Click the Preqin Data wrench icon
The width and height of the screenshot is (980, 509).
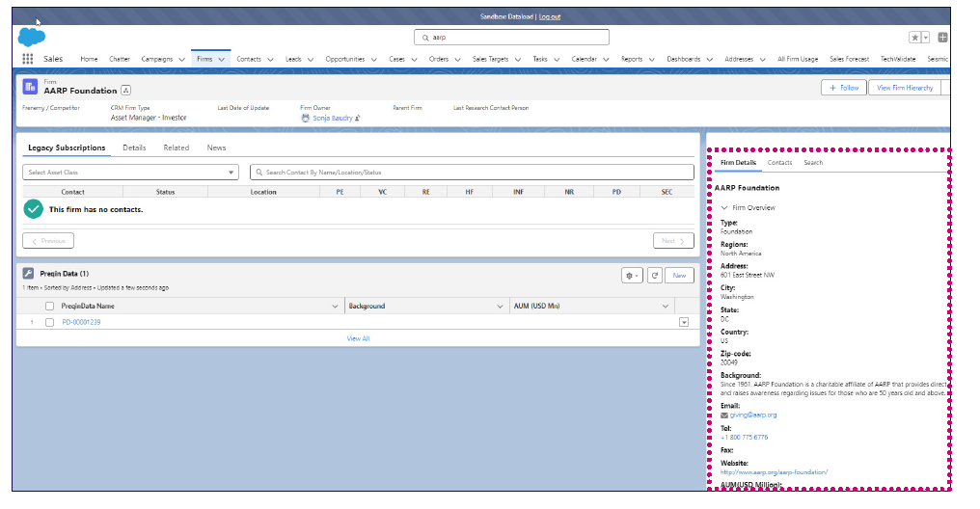[x=28, y=274]
